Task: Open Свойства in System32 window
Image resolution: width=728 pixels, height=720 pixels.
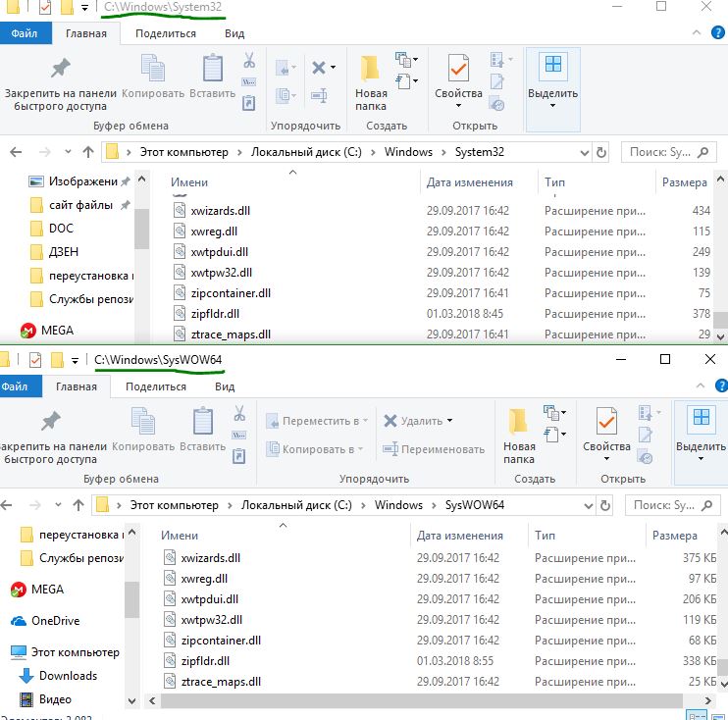Action: click(458, 81)
